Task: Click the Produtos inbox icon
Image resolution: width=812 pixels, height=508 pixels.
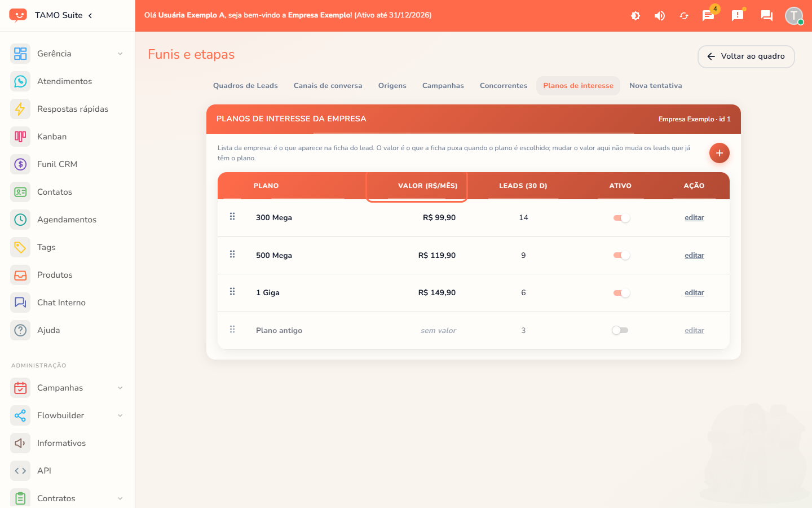Action: click(x=20, y=275)
